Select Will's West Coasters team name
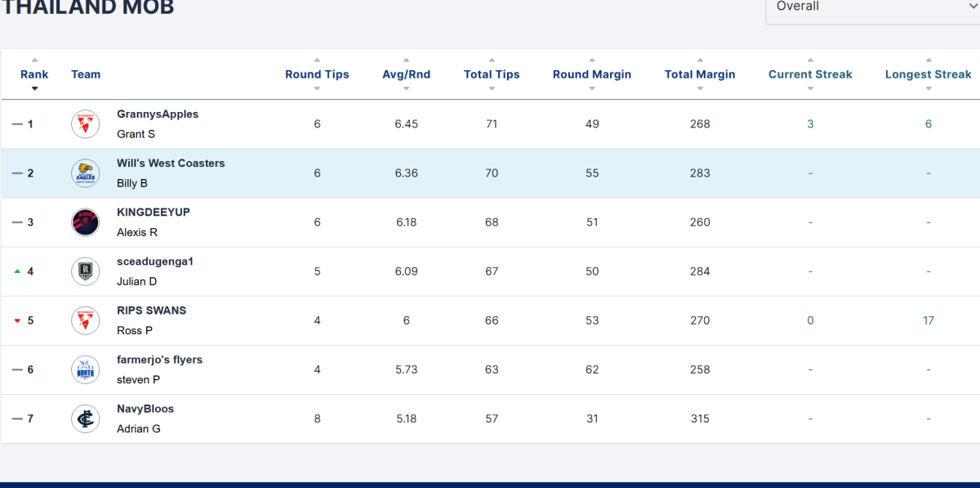980x488 pixels. pos(171,163)
